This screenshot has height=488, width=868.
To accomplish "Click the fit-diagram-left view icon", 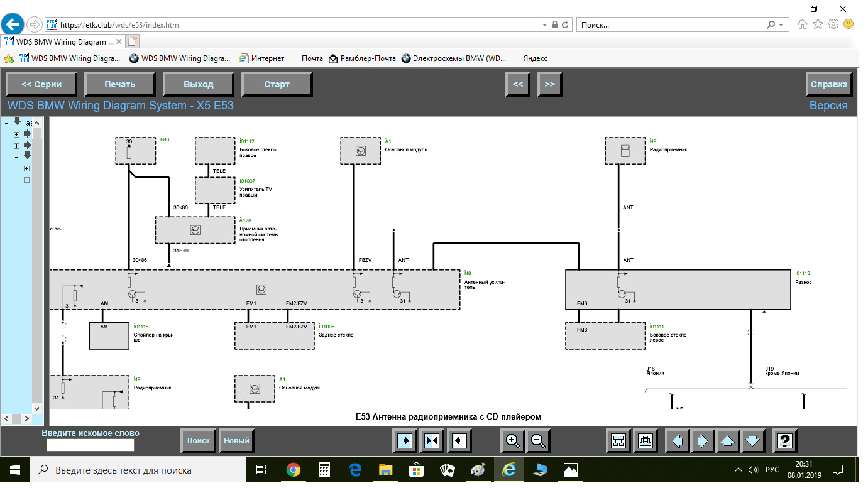I will 460,441.
